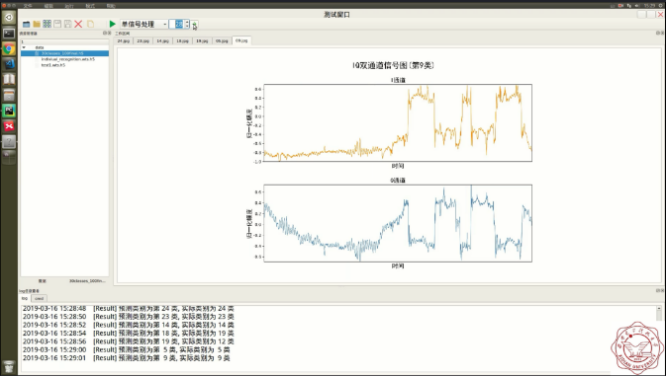
Task: Click the log entry timestamped 15:28:50
Action: click(128, 317)
